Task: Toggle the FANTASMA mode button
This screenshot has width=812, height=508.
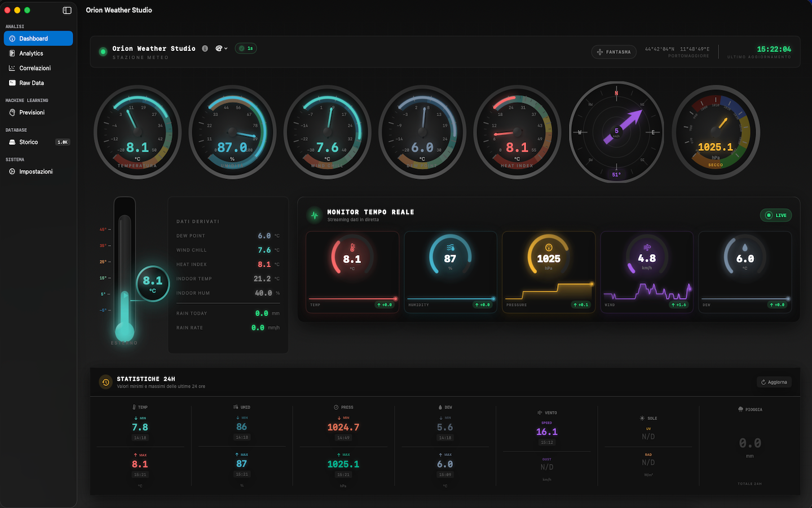Action: (x=614, y=52)
